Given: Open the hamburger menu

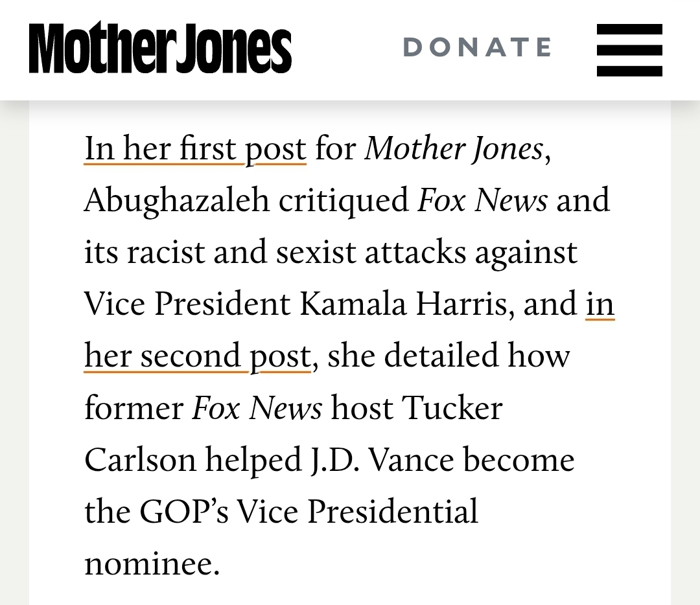Looking at the screenshot, I should 629,49.
